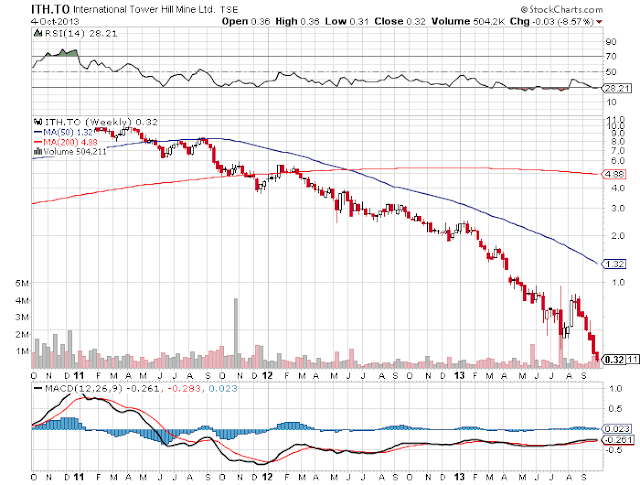Click the RSI area-chart icon in the legend

pyautogui.click(x=38, y=33)
